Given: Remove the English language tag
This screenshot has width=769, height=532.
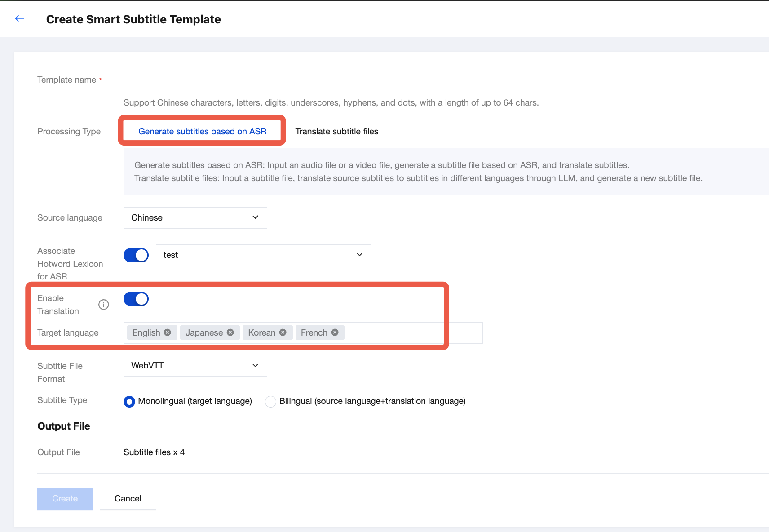Looking at the screenshot, I should pos(168,332).
